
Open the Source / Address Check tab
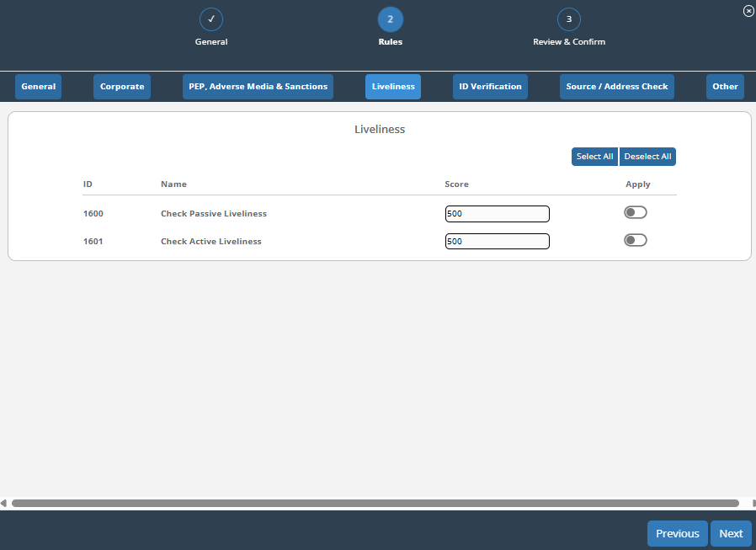click(617, 87)
